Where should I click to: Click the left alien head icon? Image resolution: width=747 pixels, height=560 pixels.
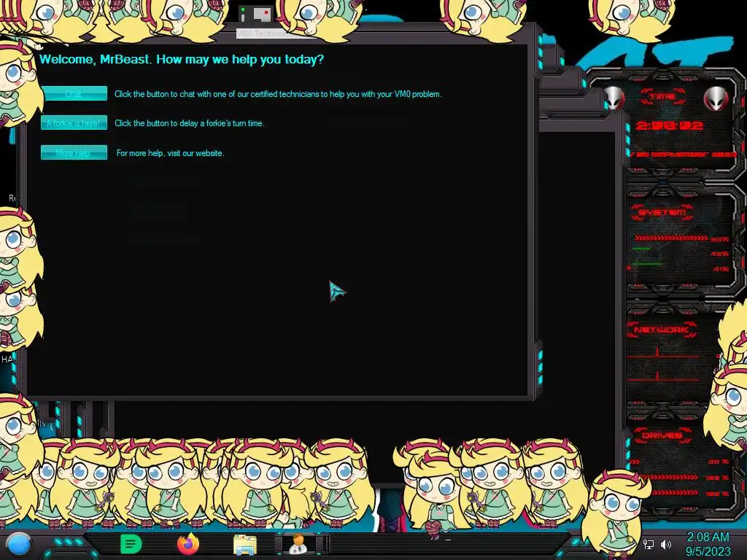614,98
